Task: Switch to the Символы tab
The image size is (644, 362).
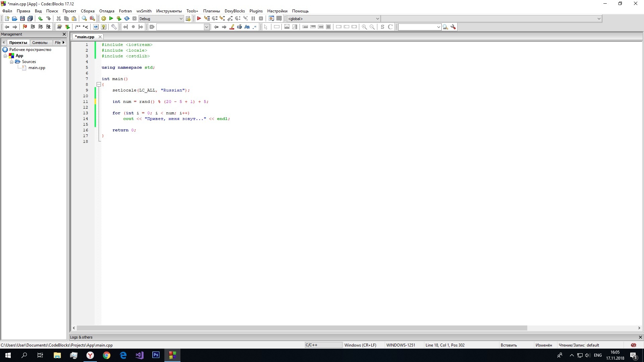Action: coord(40,43)
